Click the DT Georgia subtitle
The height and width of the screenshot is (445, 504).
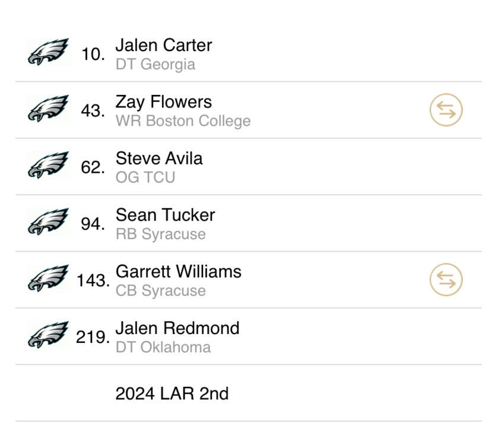click(155, 64)
